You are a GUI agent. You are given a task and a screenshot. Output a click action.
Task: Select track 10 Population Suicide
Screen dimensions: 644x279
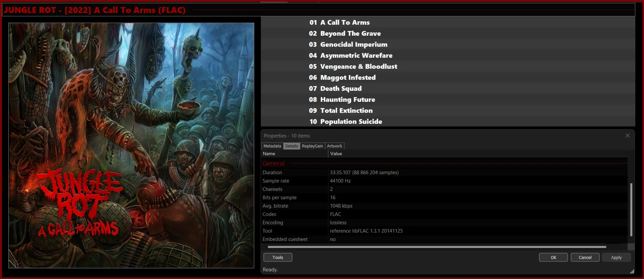pyautogui.click(x=448, y=122)
